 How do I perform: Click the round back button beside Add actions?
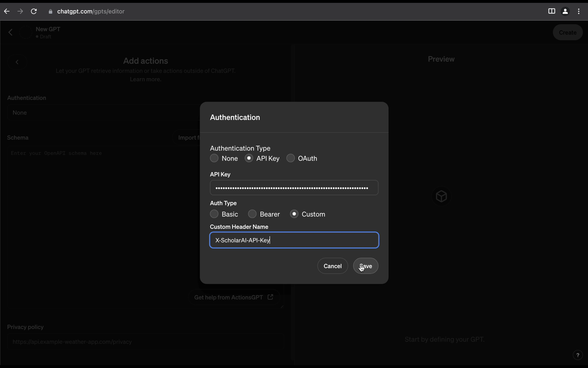(x=17, y=62)
